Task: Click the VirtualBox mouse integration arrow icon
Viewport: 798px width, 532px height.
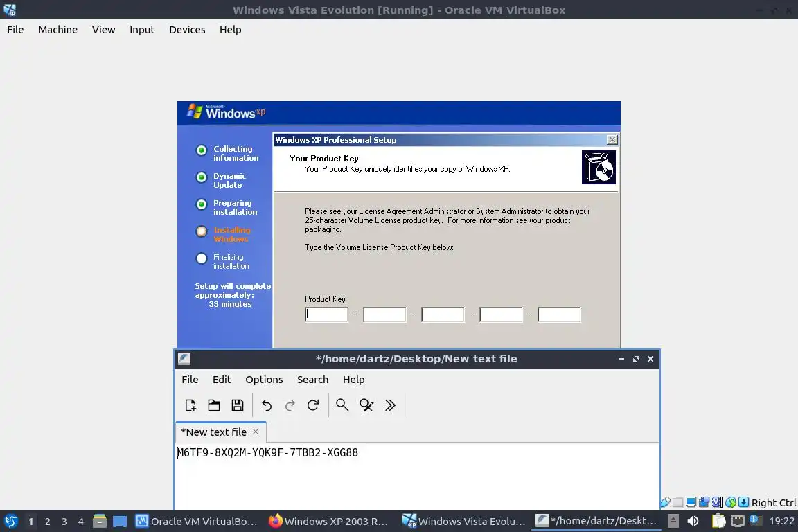Action: (743, 502)
